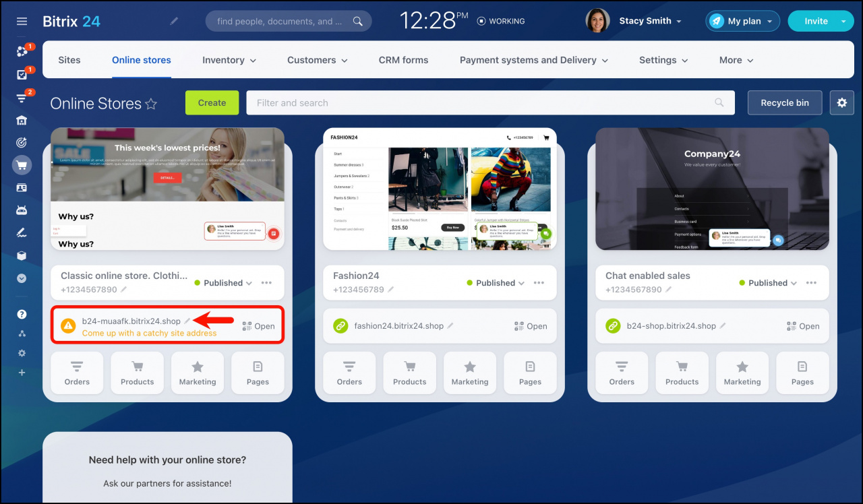Open the e-signature pen icon in sidebar
Viewport: 863px width, 504px height.
coord(22,232)
